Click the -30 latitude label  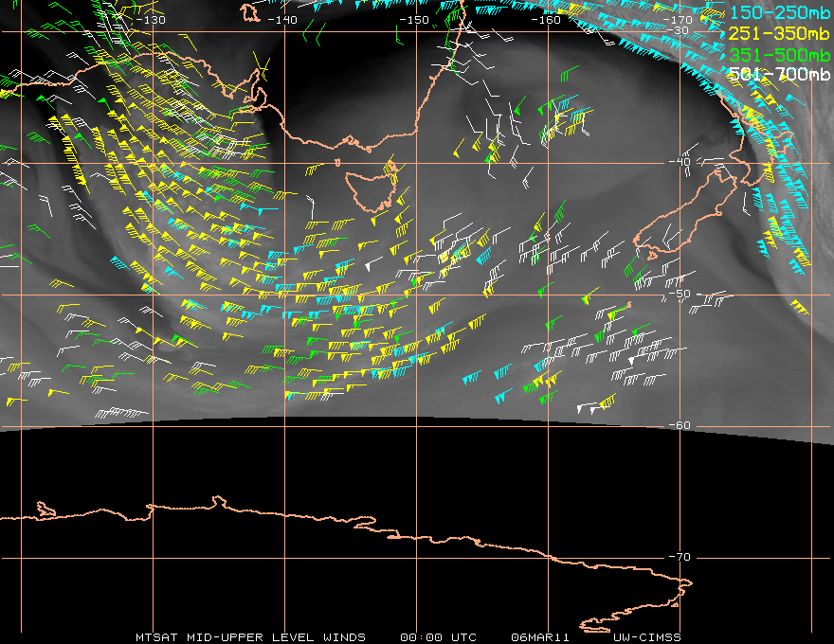679,30
